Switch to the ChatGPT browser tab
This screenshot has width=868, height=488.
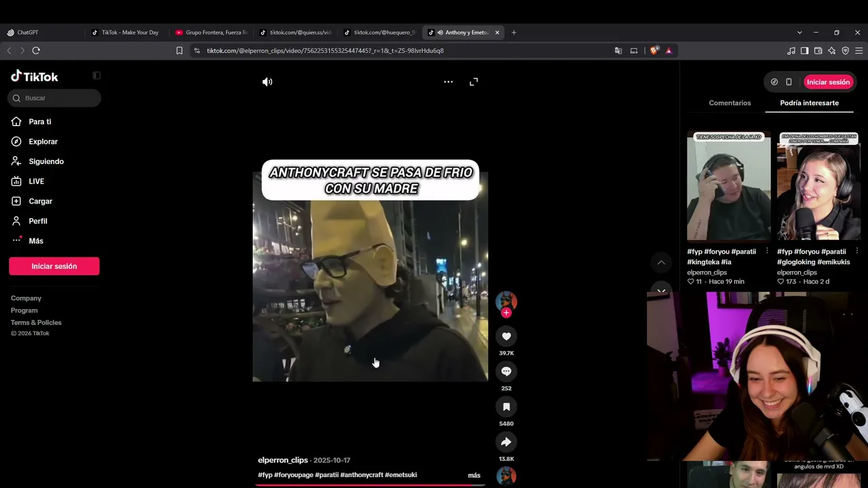point(43,33)
